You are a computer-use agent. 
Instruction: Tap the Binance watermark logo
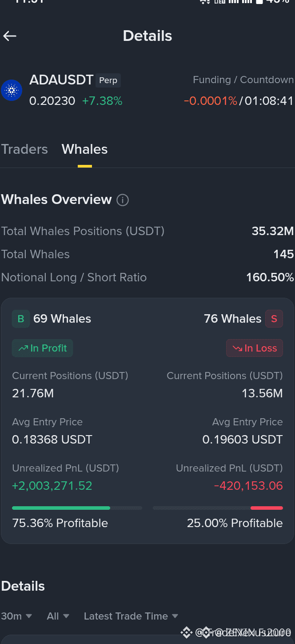point(186,632)
